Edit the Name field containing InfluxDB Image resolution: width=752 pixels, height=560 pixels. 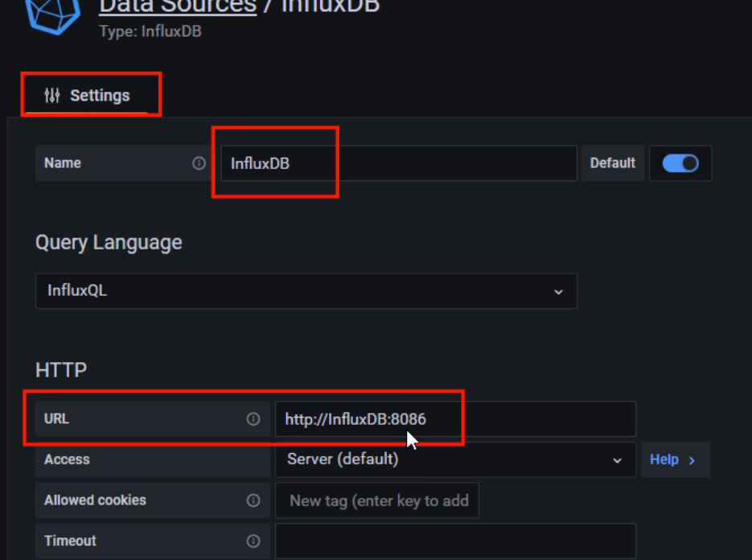coord(399,163)
